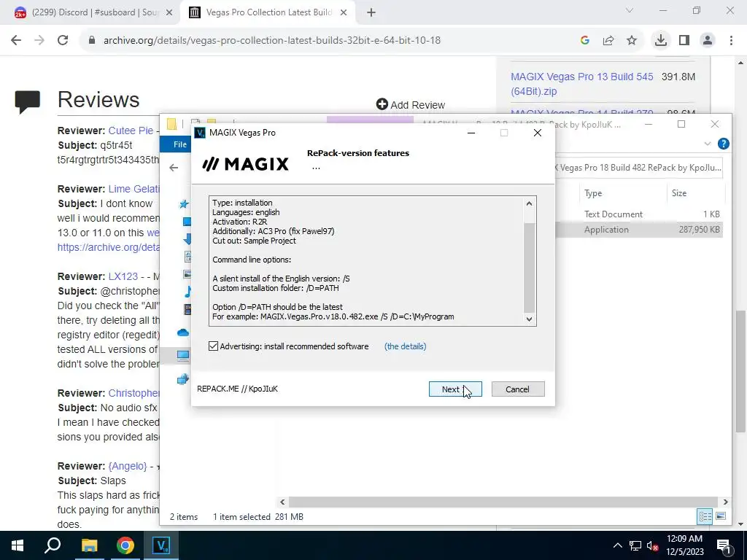
Task: Close the Discord browser tab
Action: click(169, 13)
